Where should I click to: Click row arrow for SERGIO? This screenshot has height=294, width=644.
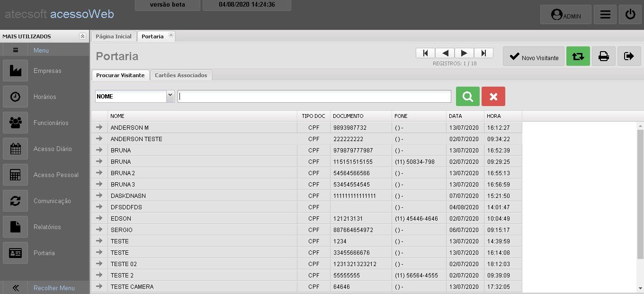[x=99, y=230]
